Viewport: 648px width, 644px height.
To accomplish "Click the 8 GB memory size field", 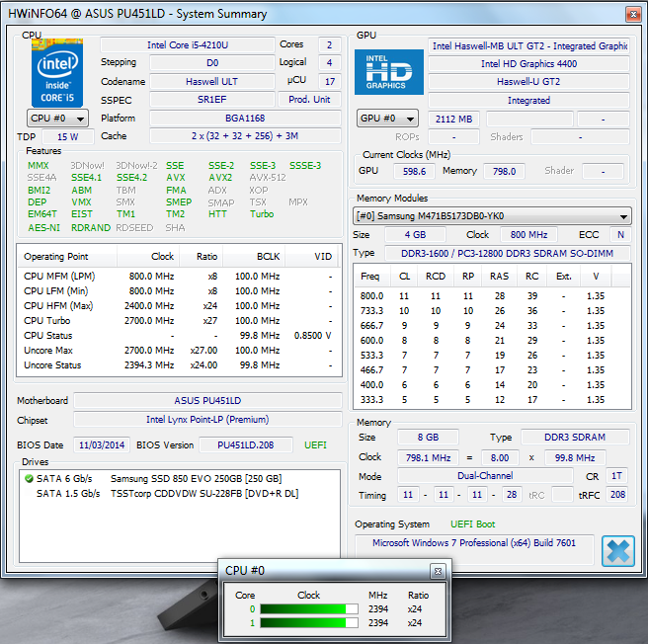I will coord(428,438).
